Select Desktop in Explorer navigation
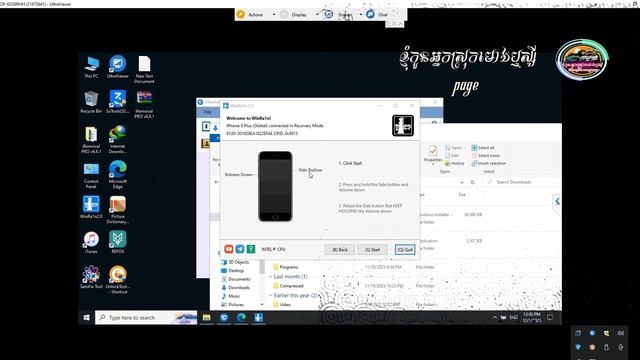The image size is (640, 360). (x=233, y=271)
